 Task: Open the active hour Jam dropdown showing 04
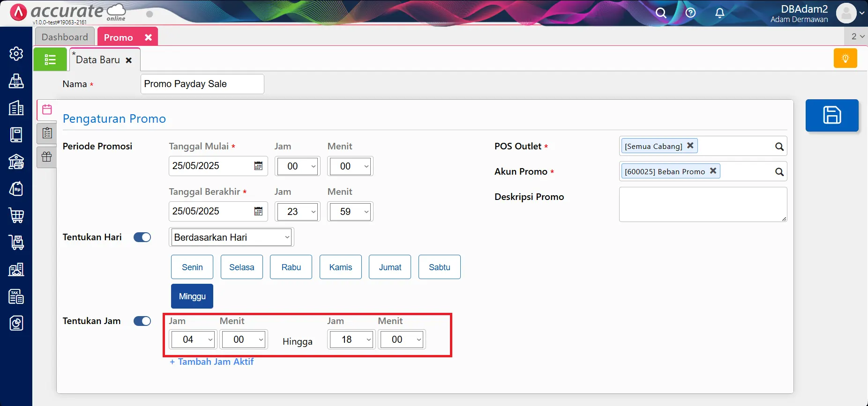(x=193, y=340)
